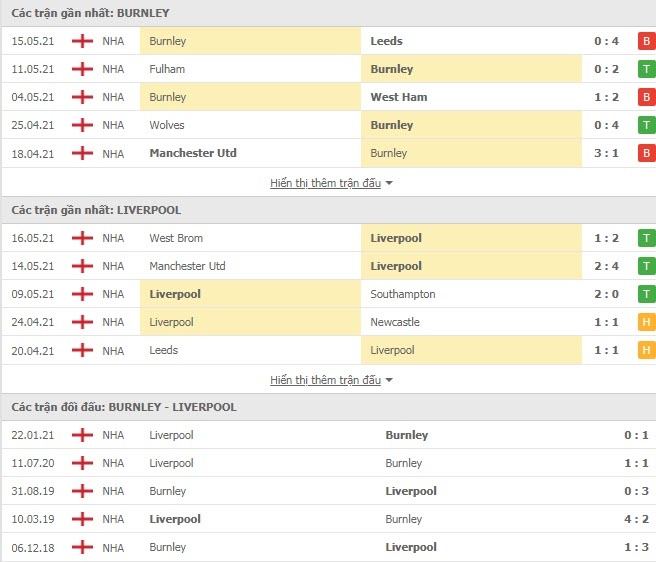Click the green T badge for West Brom vs Liverpool

tap(646, 238)
